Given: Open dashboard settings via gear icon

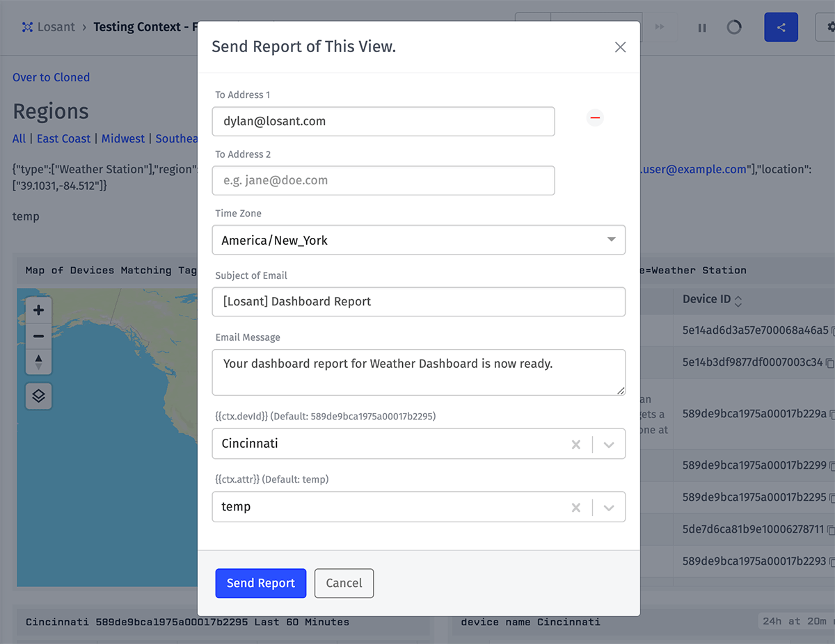Looking at the screenshot, I should [830, 26].
